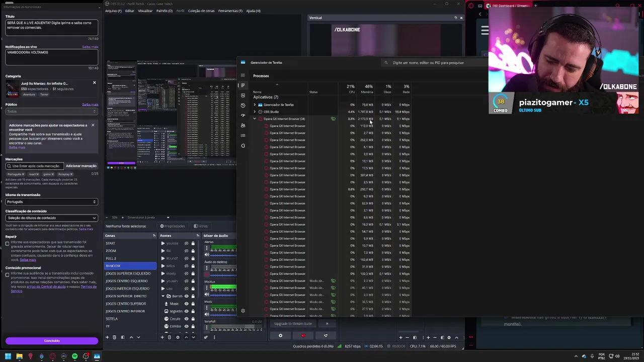Show toasty source visibility
Viewport: 644px width, 362px height.
186,274
